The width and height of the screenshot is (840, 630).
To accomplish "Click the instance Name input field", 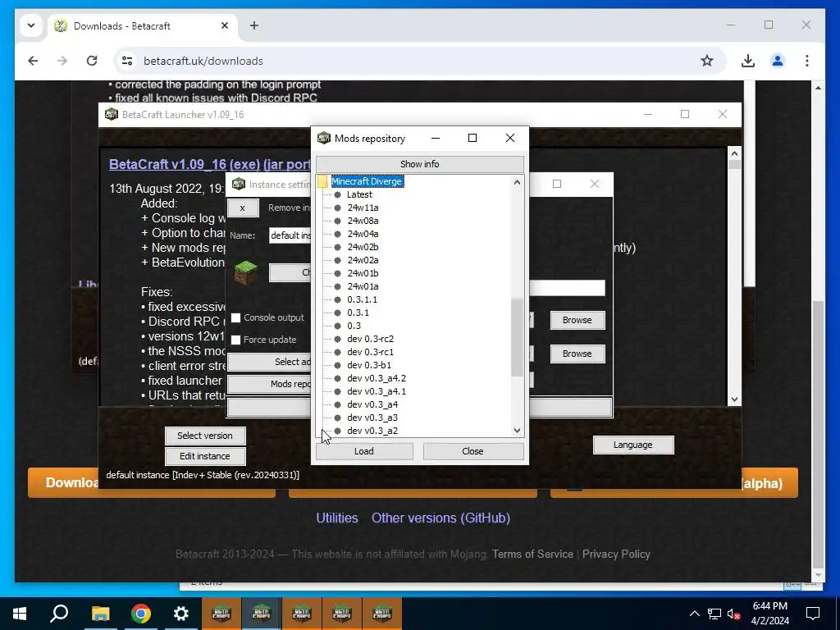I will point(290,235).
